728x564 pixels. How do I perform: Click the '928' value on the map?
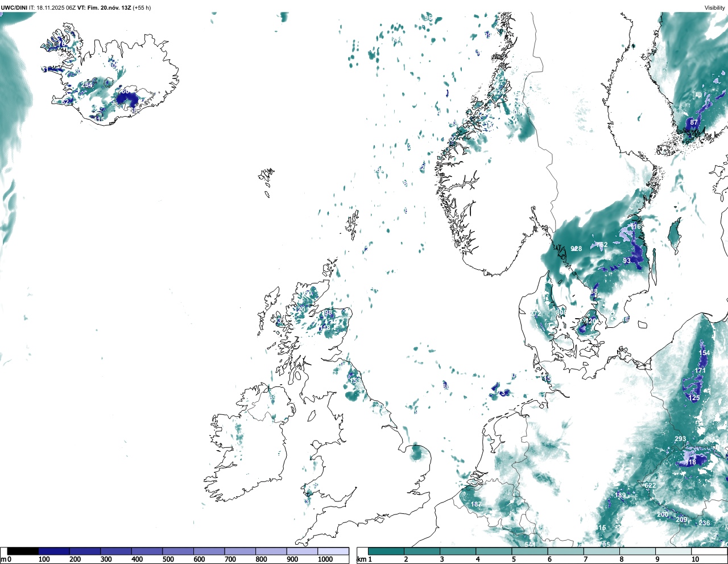pyautogui.click(x=576, y=249)
